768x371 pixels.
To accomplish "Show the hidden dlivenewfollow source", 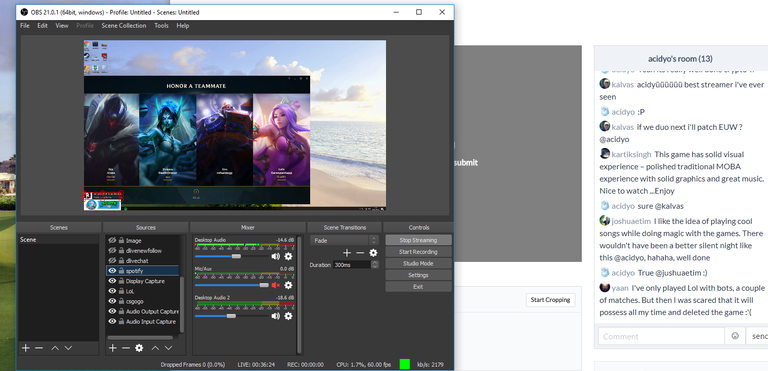I will (x=112, y=250).
